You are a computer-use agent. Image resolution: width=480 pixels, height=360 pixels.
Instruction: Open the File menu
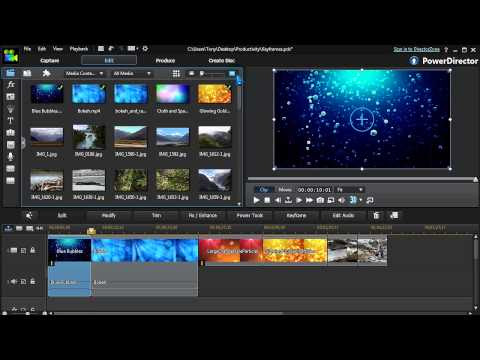tap(27, 49)
